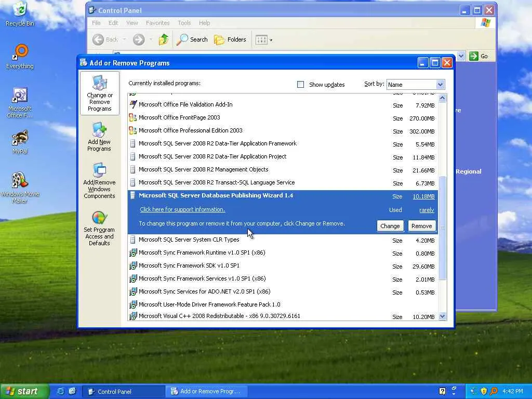This screenshot has width=532, height=399.
Task: Open Add New Programs pane
Action: [99, 137]
